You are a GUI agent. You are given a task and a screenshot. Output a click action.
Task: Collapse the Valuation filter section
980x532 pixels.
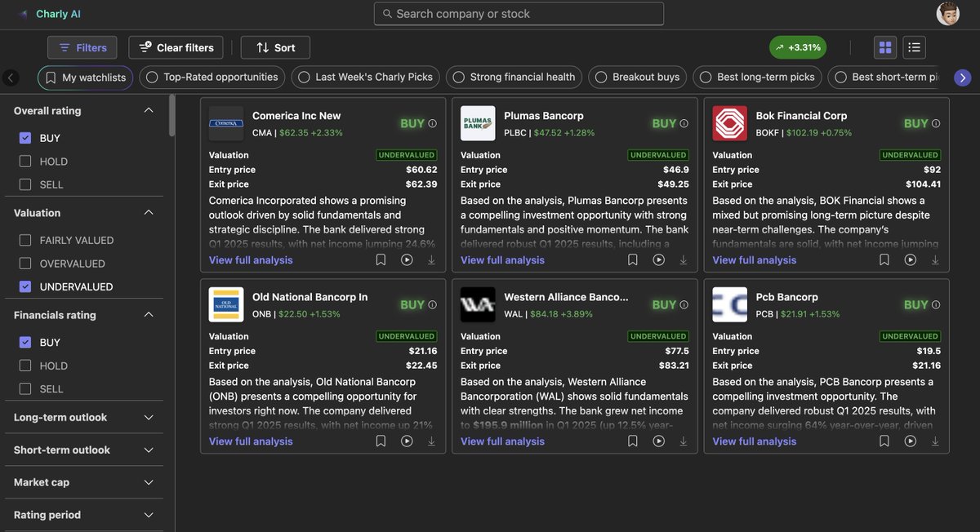149,212
